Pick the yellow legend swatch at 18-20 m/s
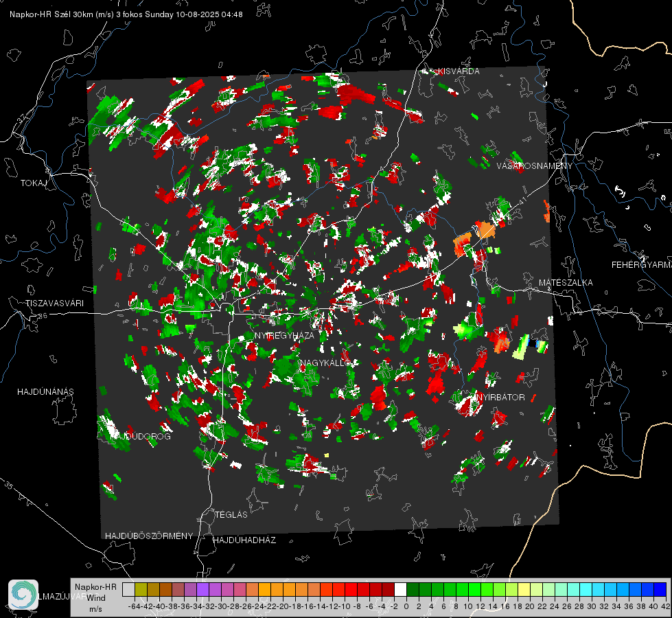This screenshot has height=618, width=672. [x=524, y=589]
